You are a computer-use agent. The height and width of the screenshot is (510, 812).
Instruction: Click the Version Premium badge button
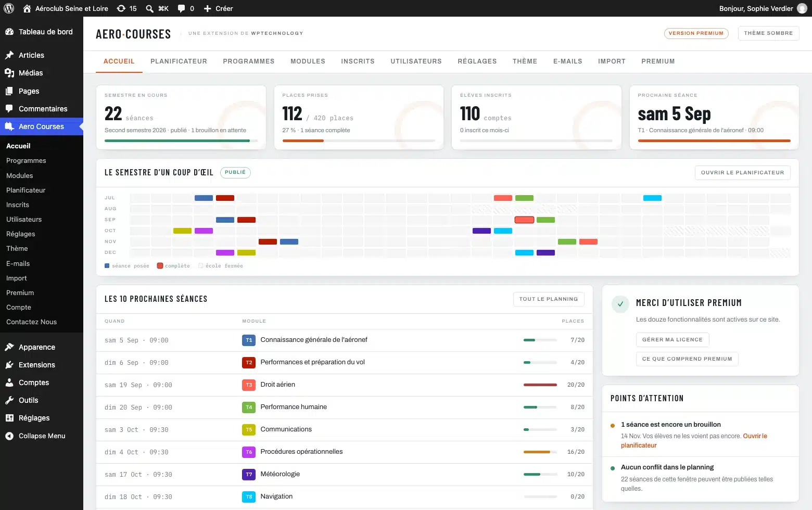tap(696, 33)
